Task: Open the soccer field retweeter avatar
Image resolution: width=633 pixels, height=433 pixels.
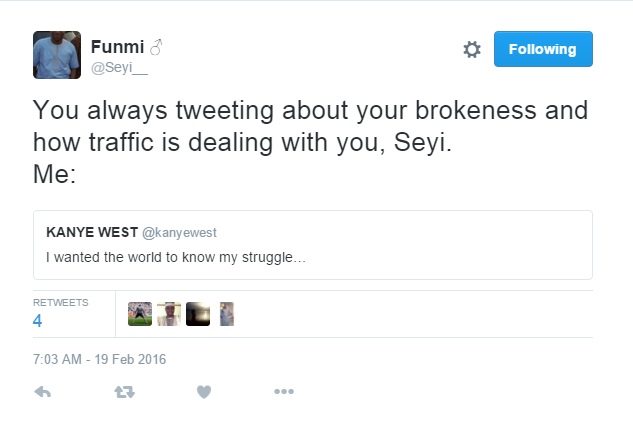Action: (140, 314)
